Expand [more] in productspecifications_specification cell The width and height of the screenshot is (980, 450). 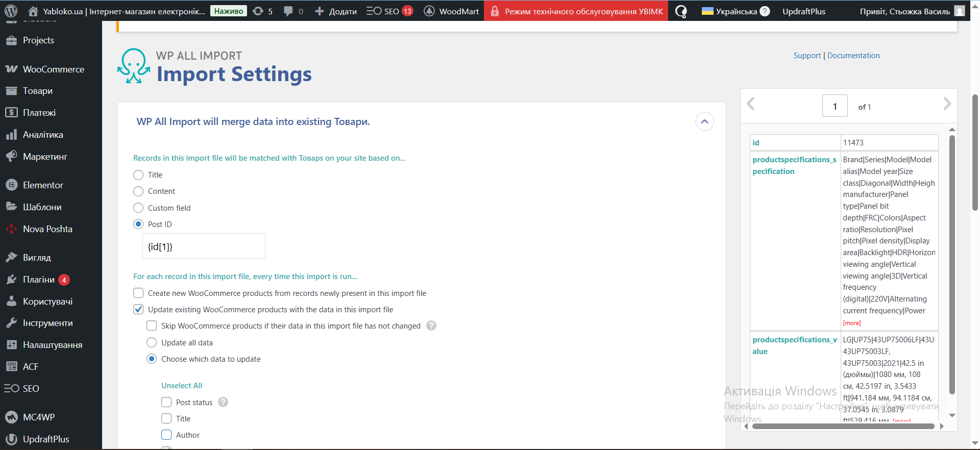(x=852, y=323)
